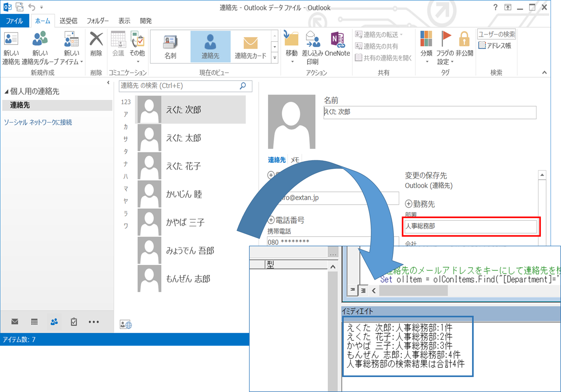
Task: Expand the current view gallery
Action: coord(275,58)
